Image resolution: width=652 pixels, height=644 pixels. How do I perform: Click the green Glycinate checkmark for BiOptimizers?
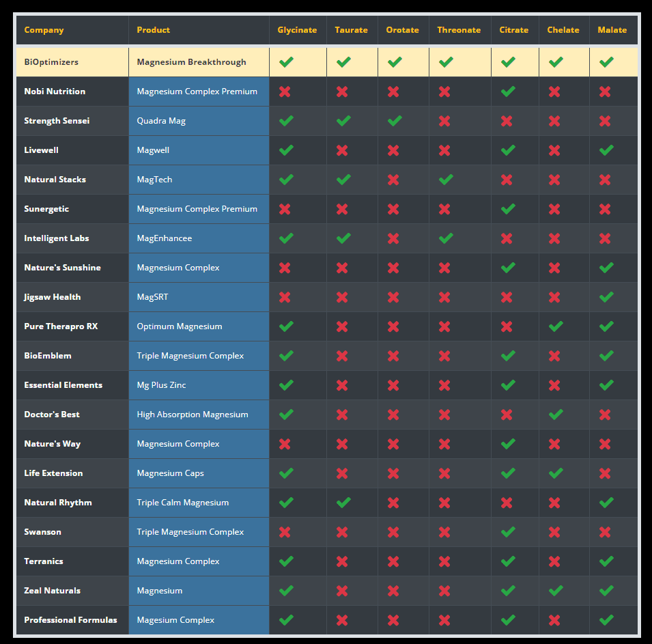pos(285,61)
